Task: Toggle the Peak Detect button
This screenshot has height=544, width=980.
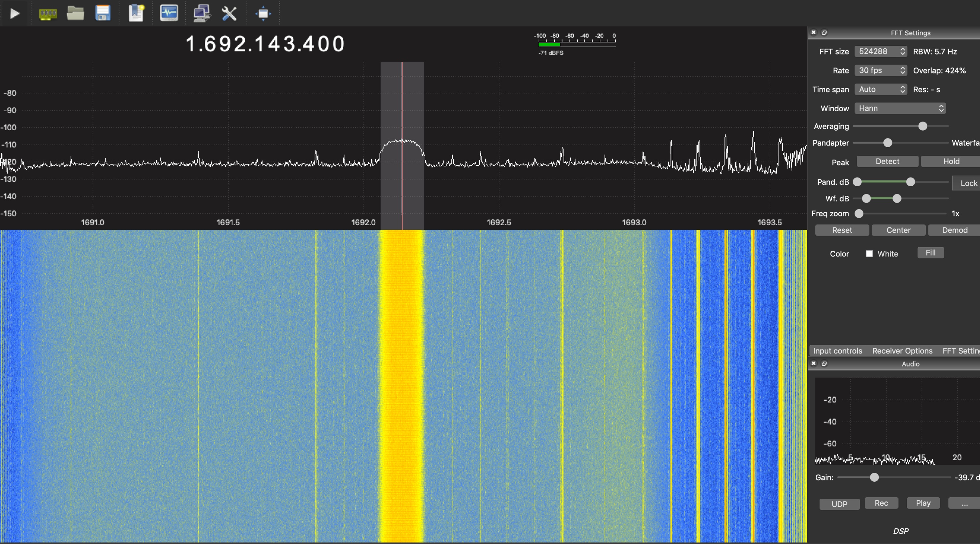Action: 887,162
